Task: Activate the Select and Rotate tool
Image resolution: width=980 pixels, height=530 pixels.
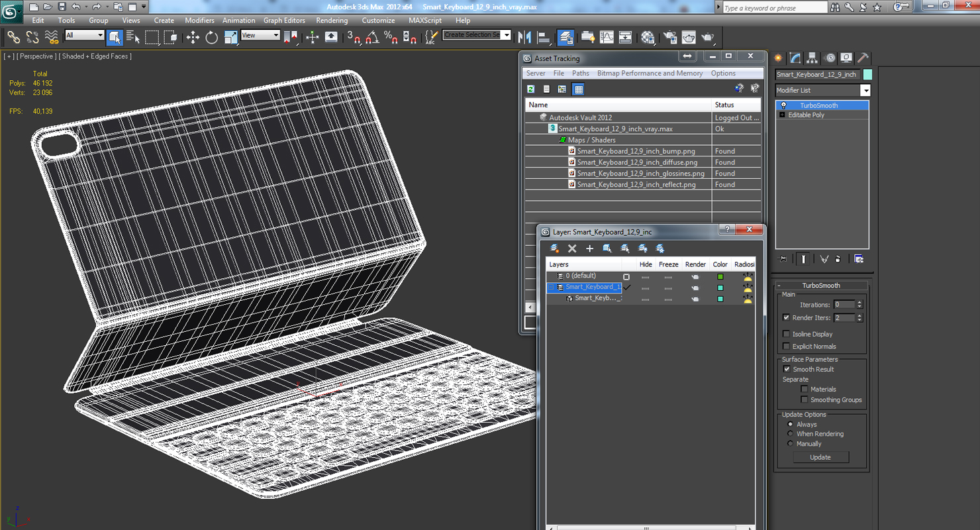Action: [x=212, y=38]
